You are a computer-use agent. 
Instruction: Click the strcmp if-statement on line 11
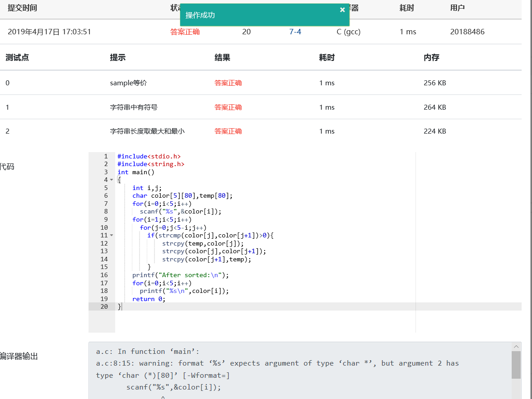(x=210, y=235)
